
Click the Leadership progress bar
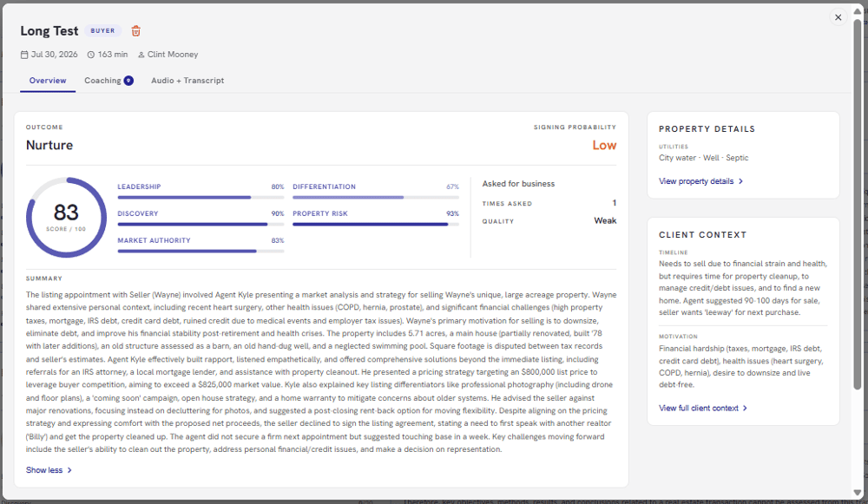coord(201,198)
